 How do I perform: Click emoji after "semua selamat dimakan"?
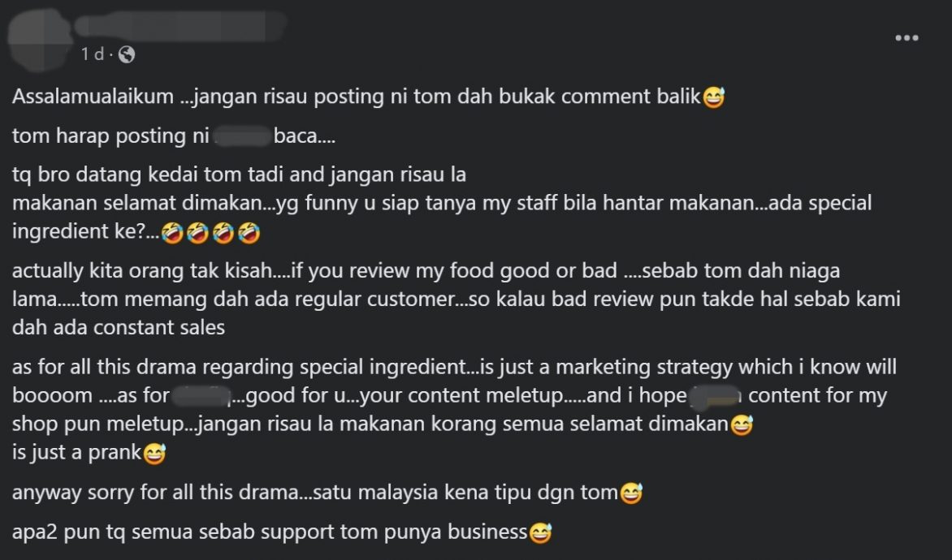(x=742, y=424)
